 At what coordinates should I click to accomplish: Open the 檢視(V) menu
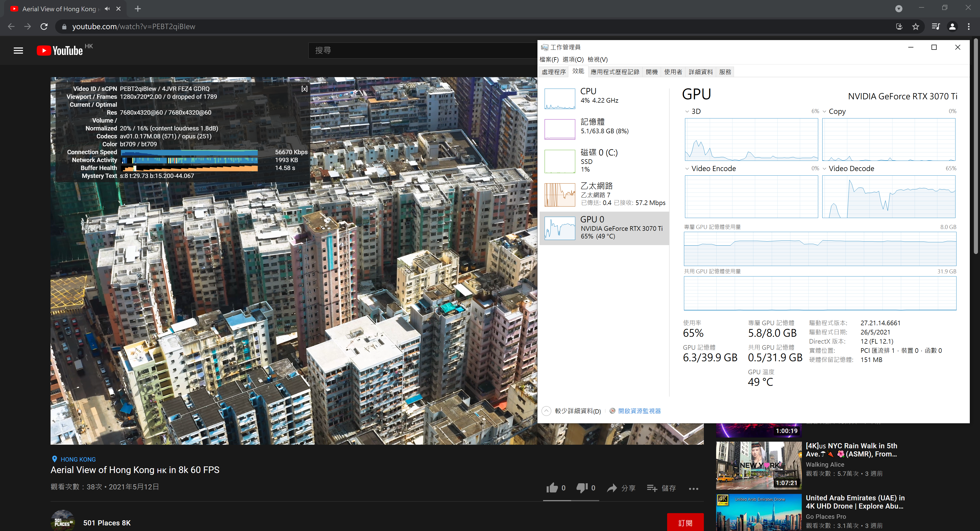coord(598,59)
